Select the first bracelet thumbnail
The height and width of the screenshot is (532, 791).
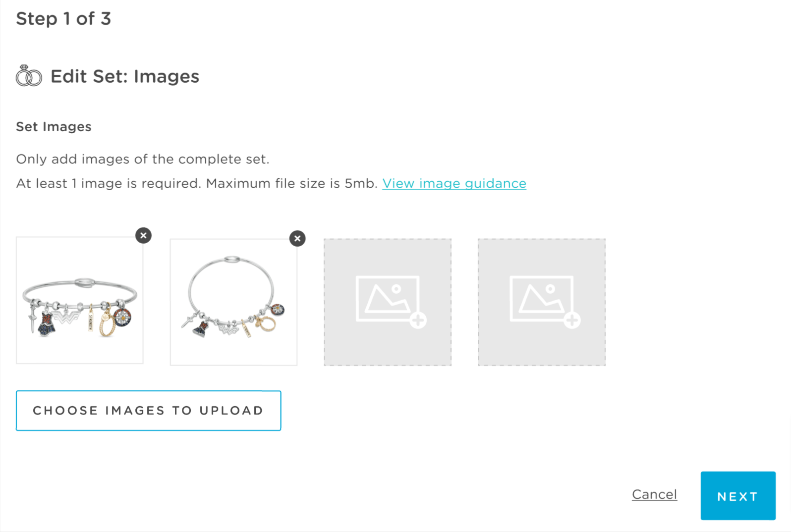(x=80, y=300)
